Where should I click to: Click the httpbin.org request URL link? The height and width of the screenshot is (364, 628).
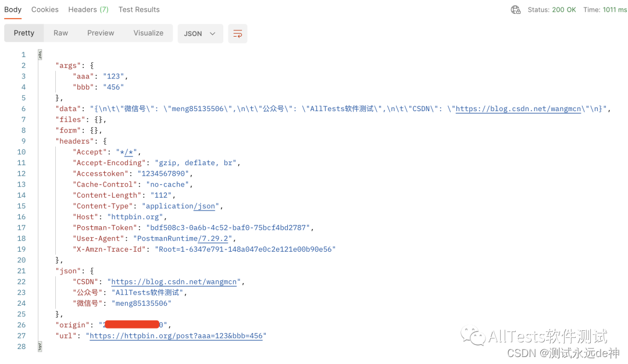[x=177, y=336]
